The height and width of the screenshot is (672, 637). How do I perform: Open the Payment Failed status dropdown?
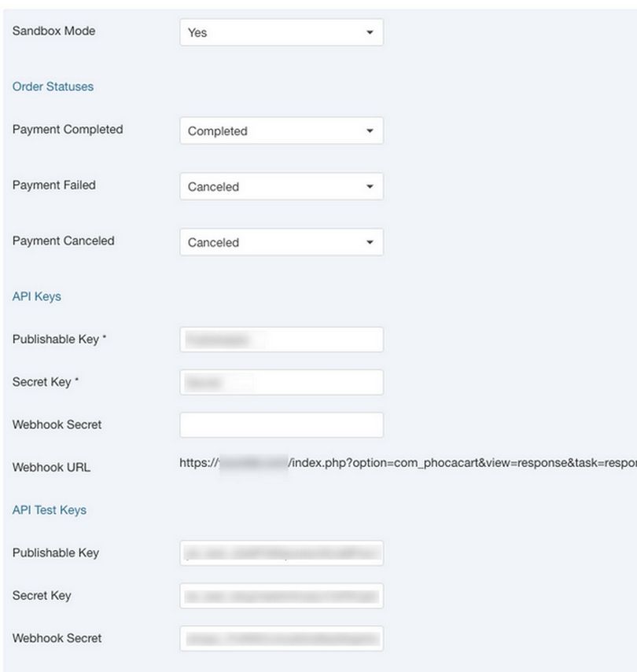(x=281, y=187)
